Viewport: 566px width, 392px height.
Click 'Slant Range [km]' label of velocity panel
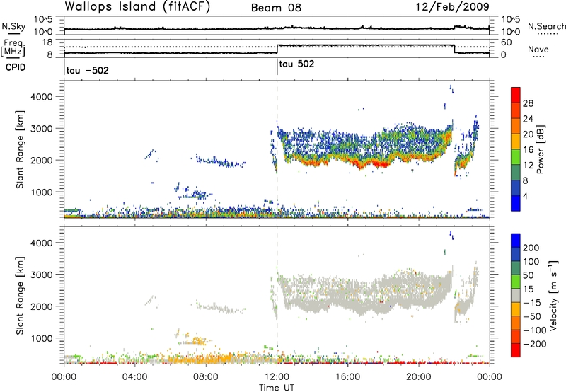20,296
